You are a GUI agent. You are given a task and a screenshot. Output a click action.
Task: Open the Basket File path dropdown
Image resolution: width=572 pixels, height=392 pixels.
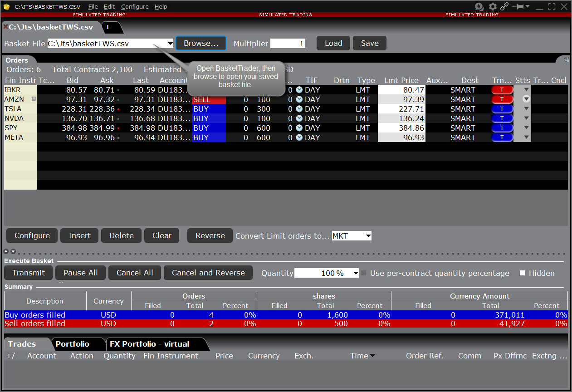(170, 44)
